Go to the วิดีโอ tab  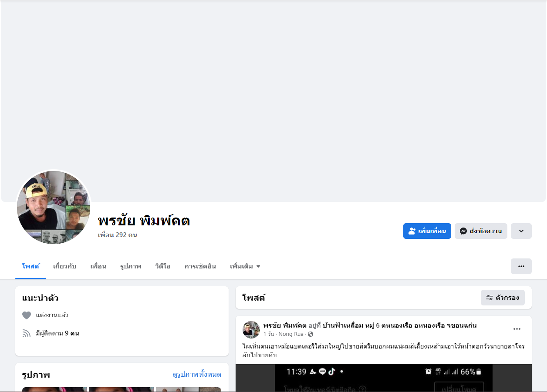click(x=162, y=266)
